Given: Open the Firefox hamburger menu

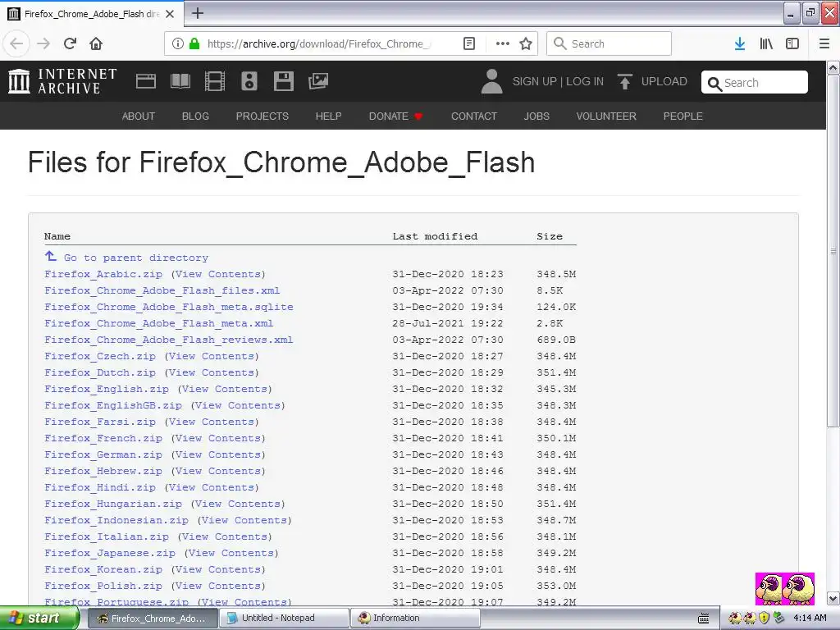Looking at the screenshot, I should point(824,43).
